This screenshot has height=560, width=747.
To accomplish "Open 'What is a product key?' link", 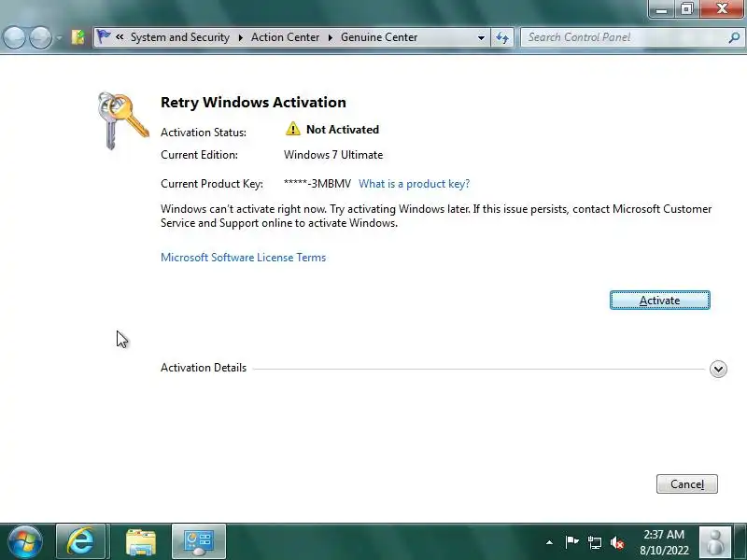I will pyautogui.click(x=414, y=184).
